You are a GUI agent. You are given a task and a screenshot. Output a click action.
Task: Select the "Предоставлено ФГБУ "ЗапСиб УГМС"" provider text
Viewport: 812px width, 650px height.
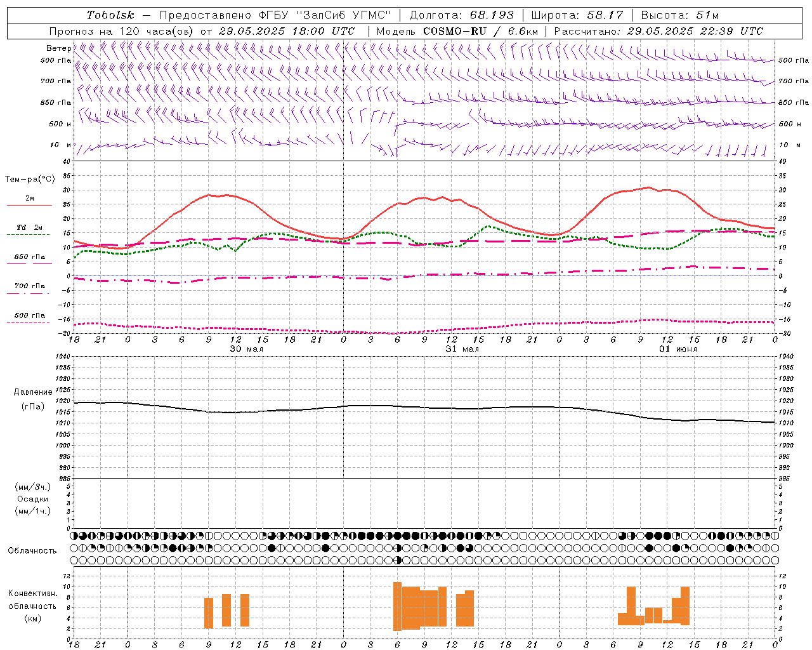pos(275,15)
